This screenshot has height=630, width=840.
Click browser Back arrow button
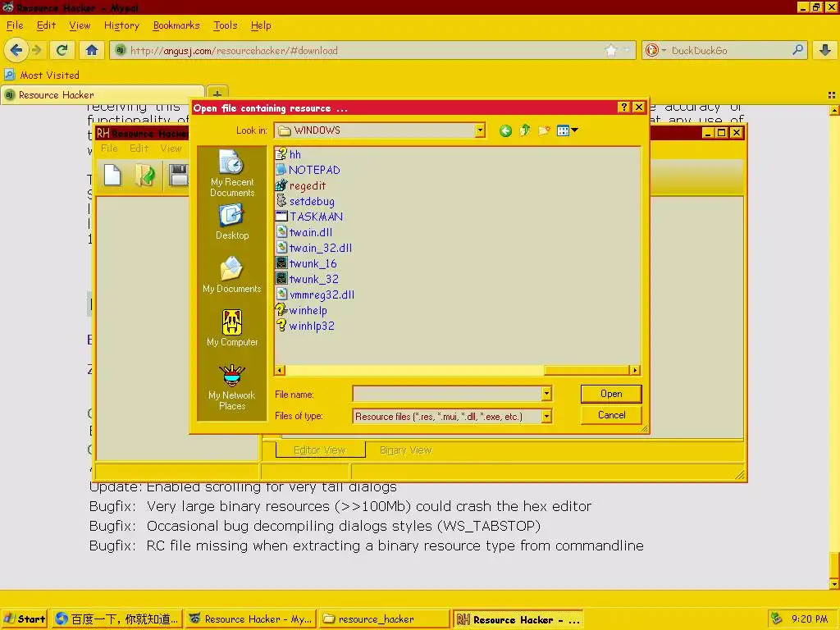pyautogui.click(x=16, y=50)
